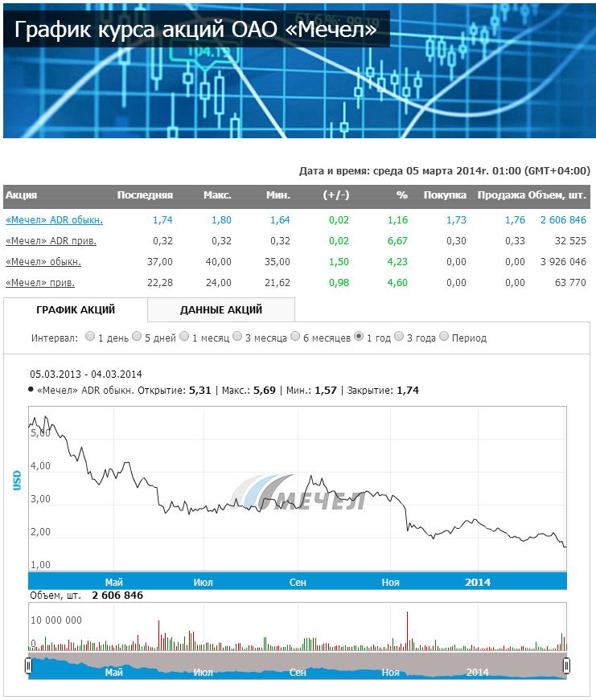
Task: Click the right range slider handle
Action: tap(566, 665)
